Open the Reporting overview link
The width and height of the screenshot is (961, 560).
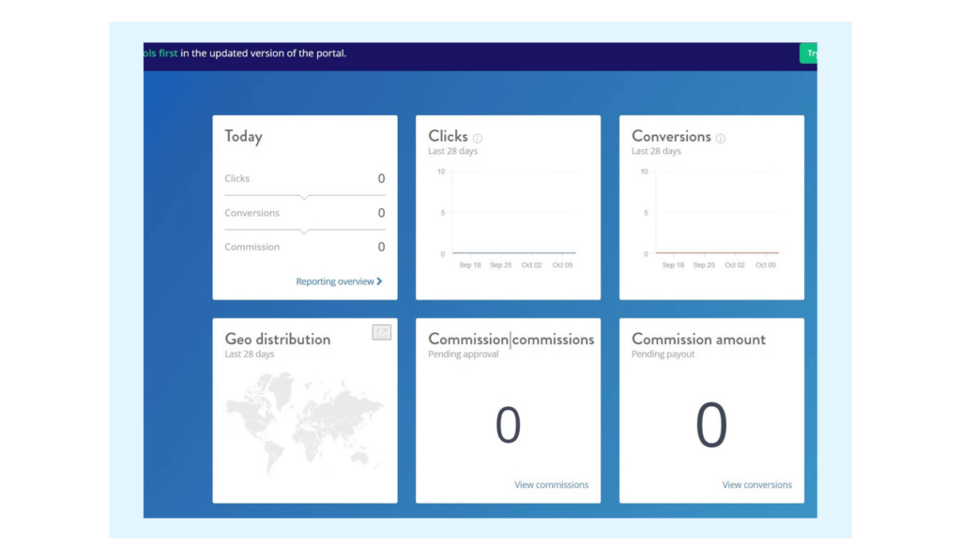pyautogui.click(x=339, y=281)
